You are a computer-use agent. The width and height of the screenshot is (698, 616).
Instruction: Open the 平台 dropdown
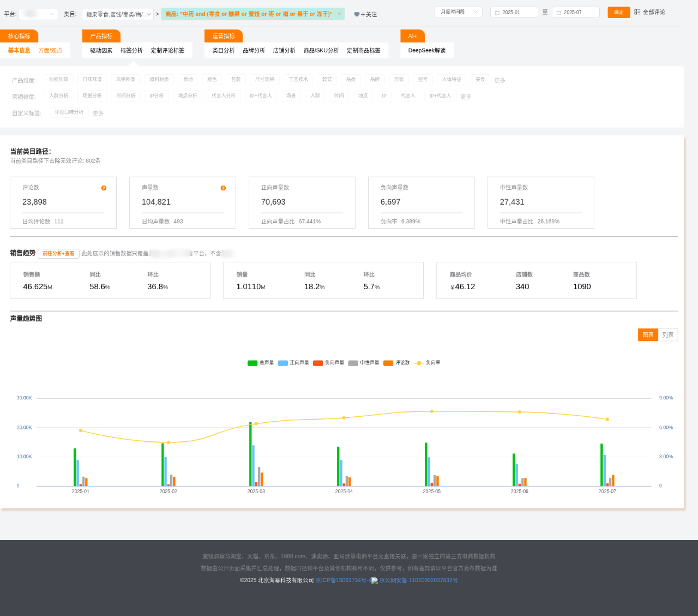(38, 14)
